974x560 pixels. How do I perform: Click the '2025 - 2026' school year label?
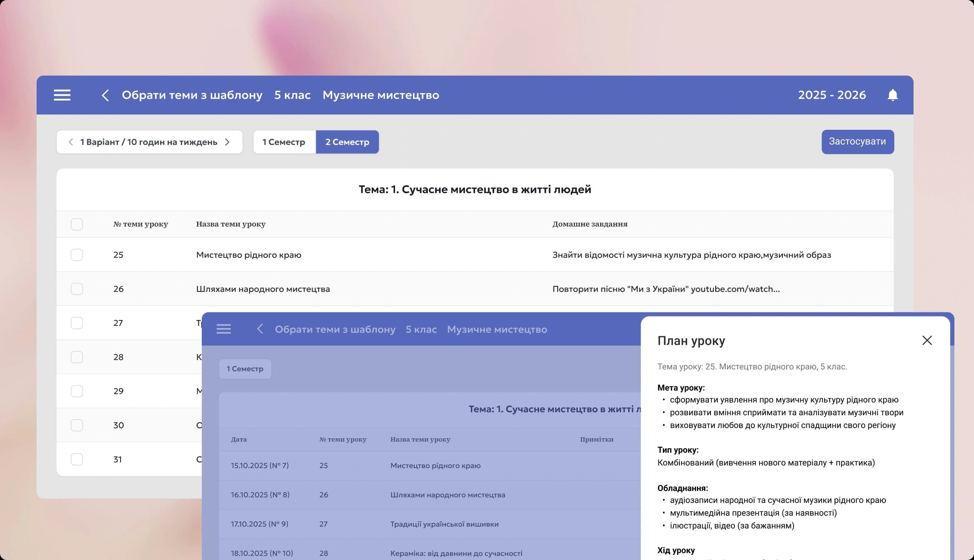coord(832,95)
